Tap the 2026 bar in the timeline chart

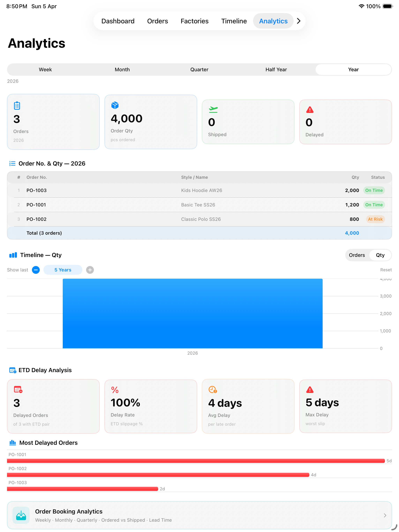tap(192, 313)
